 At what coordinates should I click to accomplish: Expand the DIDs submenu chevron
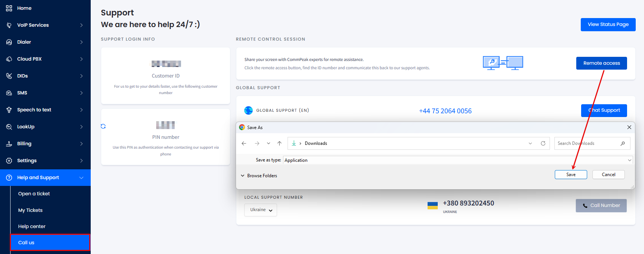click(x=81, y=76)
